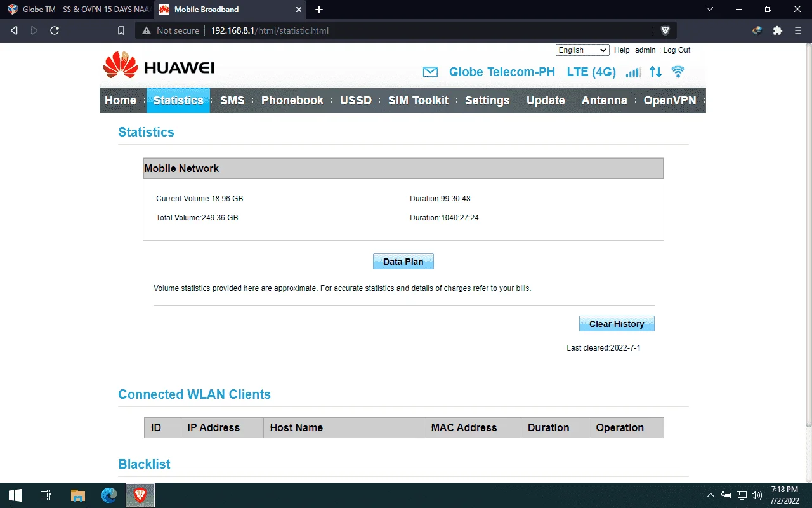Image resolution: width=812 pixels, height=508 pixels.
Task: Click the admin link
Action: [645, 50]
